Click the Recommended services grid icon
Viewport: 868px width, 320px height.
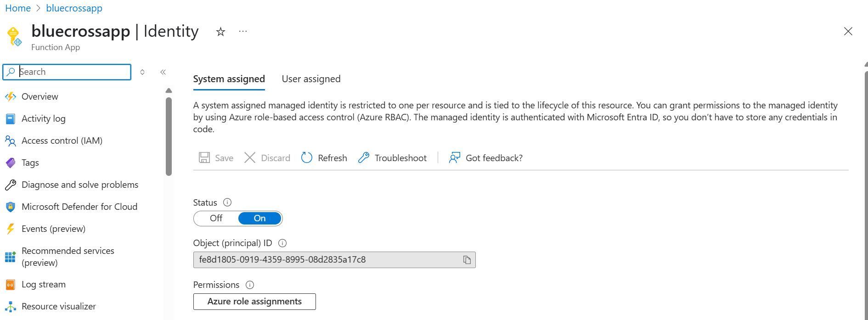11,257
